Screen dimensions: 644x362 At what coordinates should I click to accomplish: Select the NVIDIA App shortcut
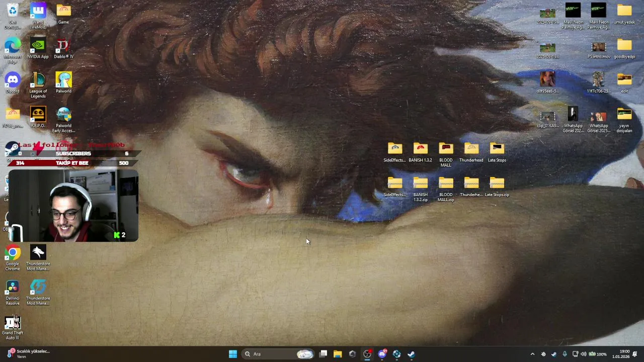38,49
